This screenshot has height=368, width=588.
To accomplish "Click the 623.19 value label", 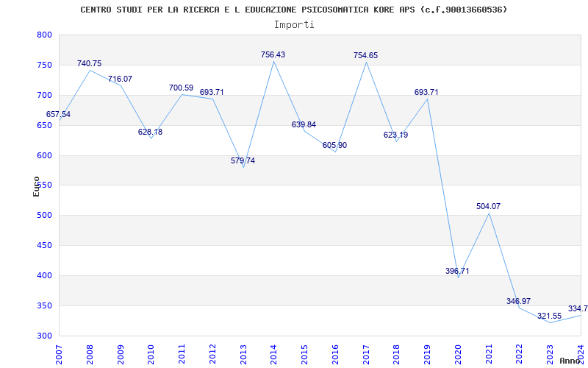I will (395, 135).
